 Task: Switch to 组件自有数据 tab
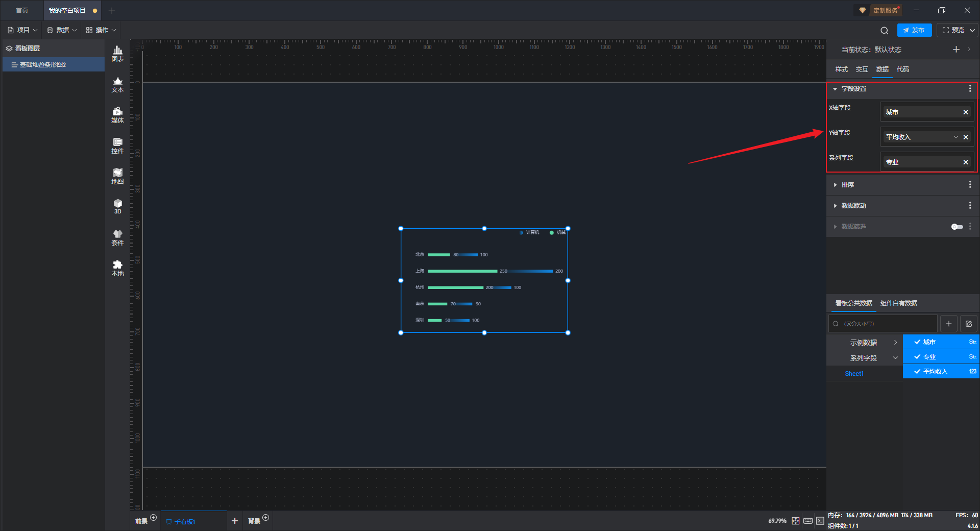point(898,303)
